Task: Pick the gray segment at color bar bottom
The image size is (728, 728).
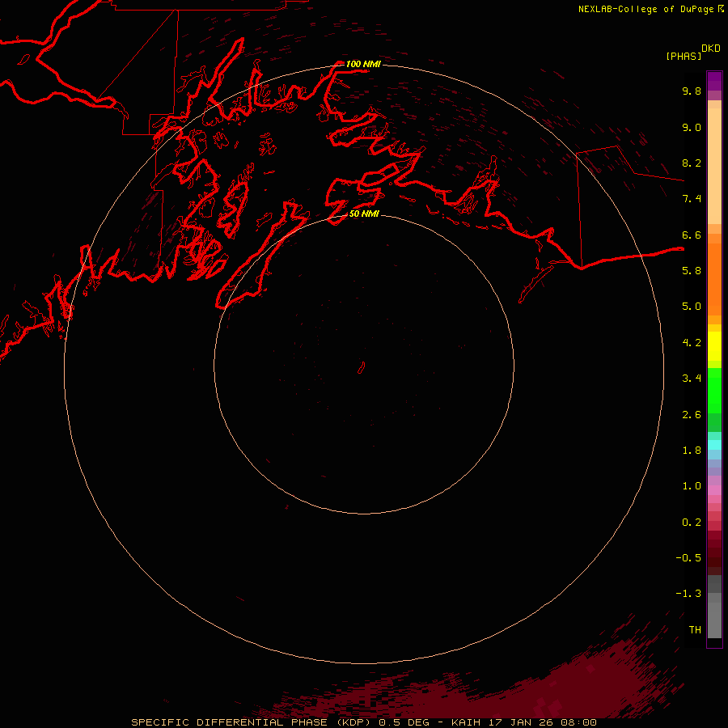Action: pyautogui.click(x=714, y=620)
